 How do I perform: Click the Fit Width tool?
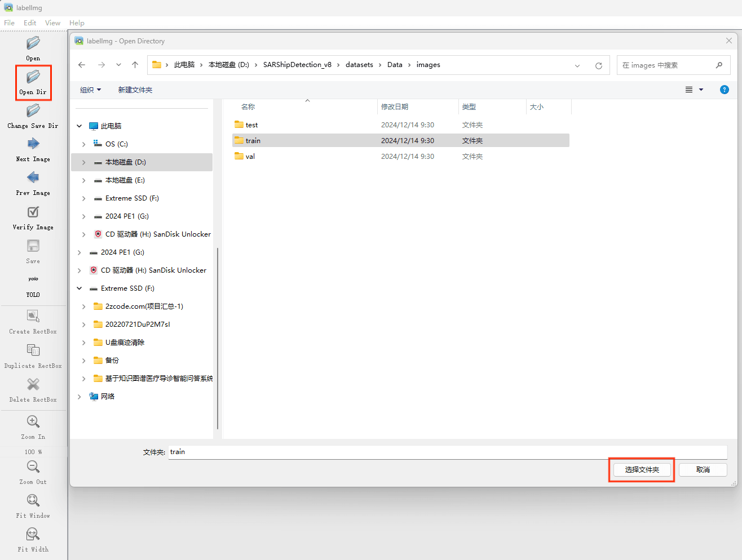(x=33, y=540)
